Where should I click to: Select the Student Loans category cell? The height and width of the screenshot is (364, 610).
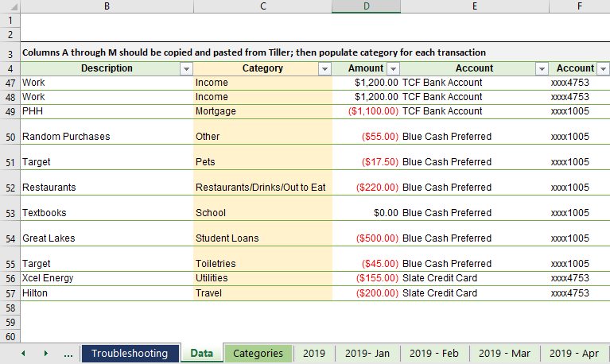[262, 234]
